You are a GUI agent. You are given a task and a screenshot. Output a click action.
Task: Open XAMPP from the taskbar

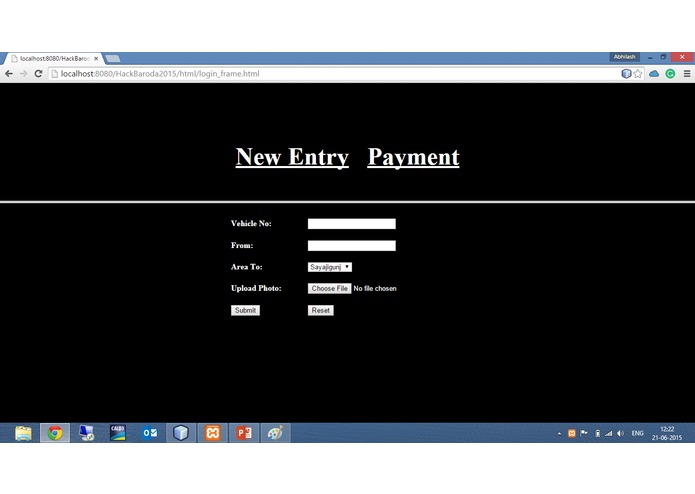click(212, 433)
